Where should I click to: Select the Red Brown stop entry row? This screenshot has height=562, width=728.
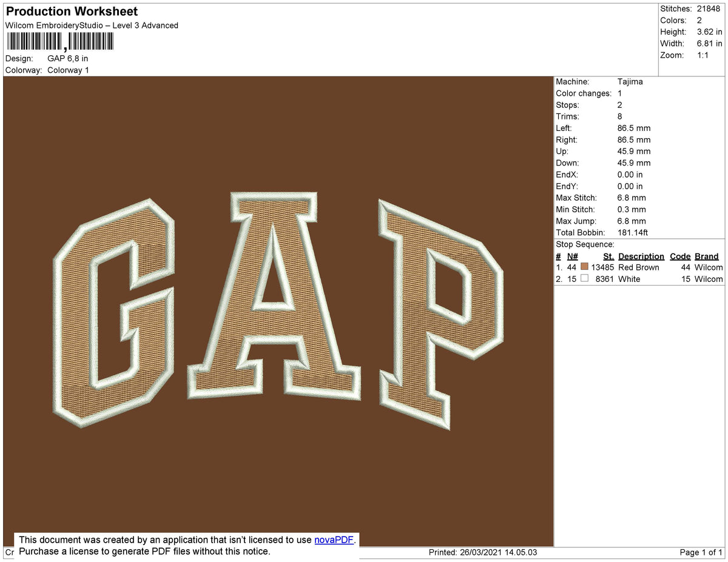[637, 267]
